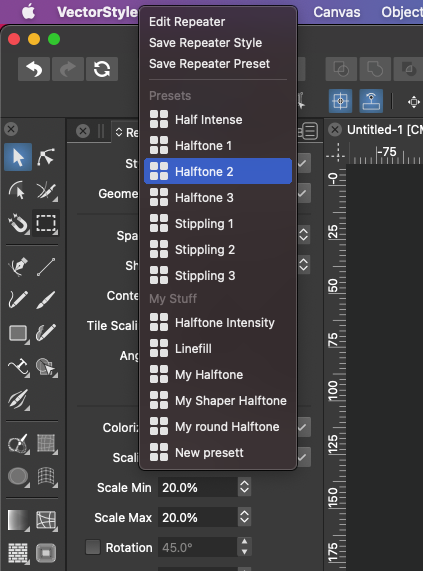Click the panel options list icon
This screenshot has width=423, height=571.
point(309,131)
